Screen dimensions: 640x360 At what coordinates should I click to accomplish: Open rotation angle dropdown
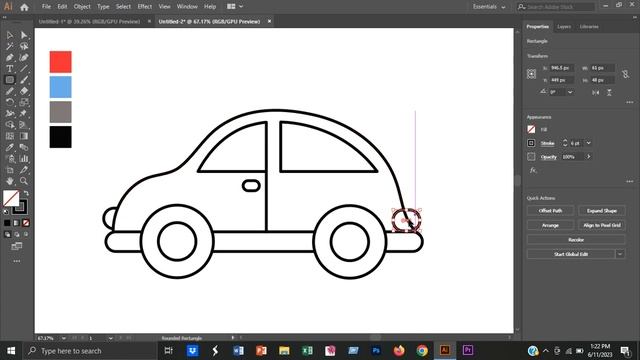[570, 92]
